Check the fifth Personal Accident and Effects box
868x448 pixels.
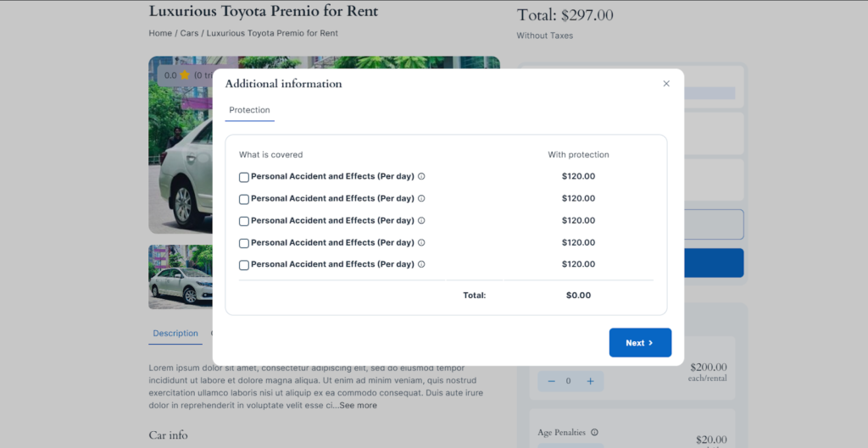coord(243,265)
